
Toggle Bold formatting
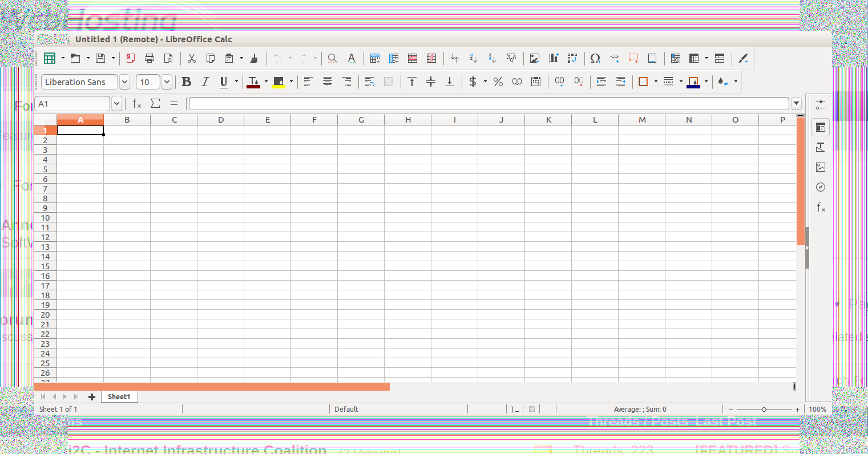click(x=186, y=82)
